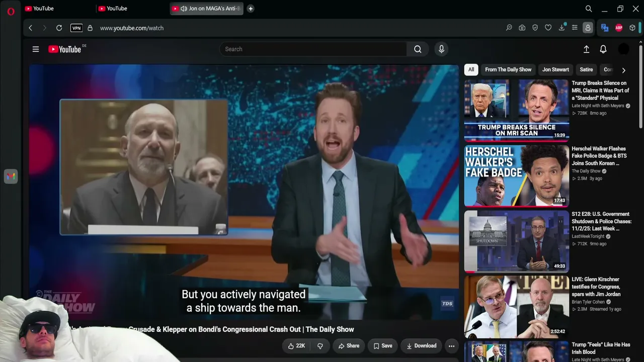Open the Last Week Tonight shutdown thumbnail
644x362 pixels.
pos(517,241)
